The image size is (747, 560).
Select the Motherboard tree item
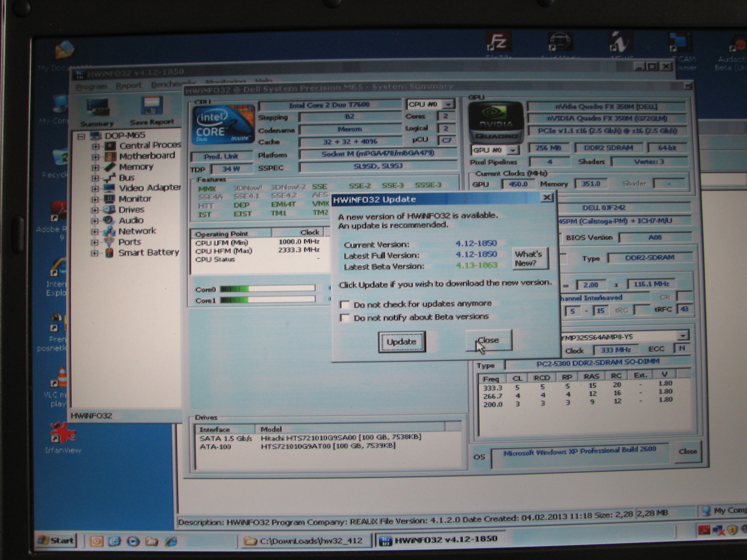[147, 156]
